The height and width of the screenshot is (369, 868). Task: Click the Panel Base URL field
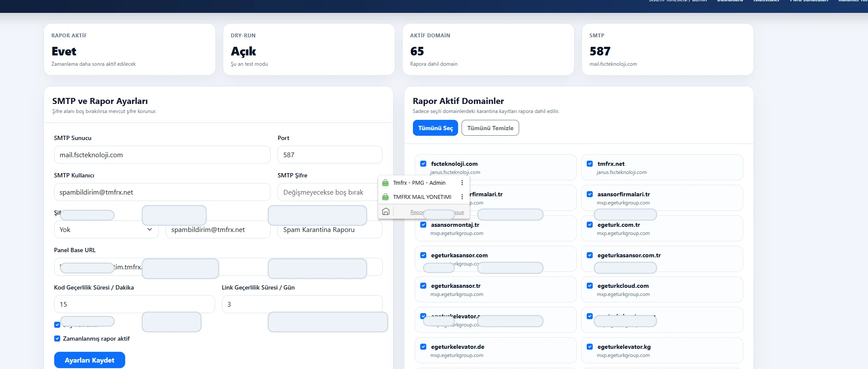[218, 267]
